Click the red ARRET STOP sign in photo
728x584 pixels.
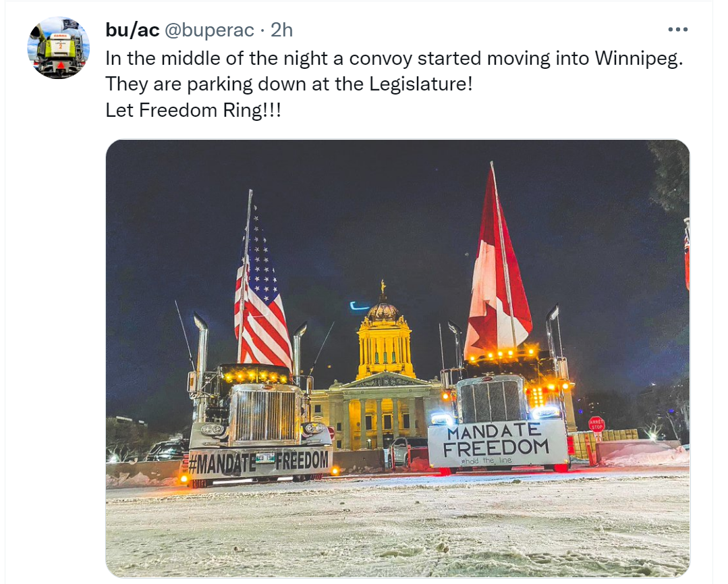[x=596, y=424]
